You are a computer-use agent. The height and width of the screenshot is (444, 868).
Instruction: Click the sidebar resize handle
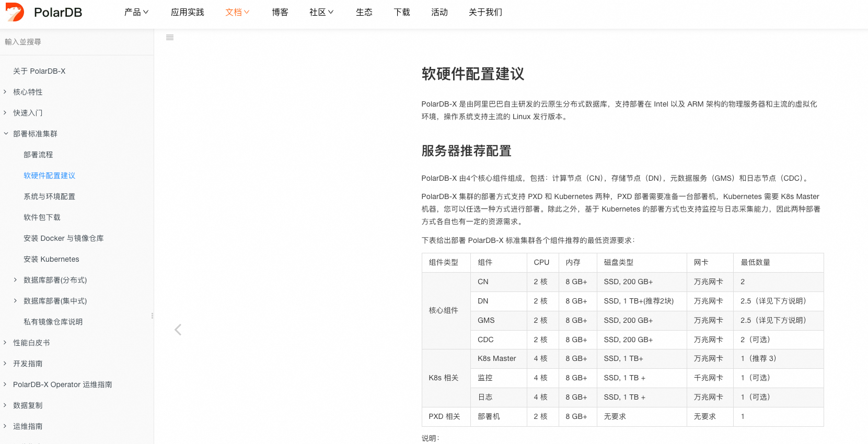[x=152, y=316]
